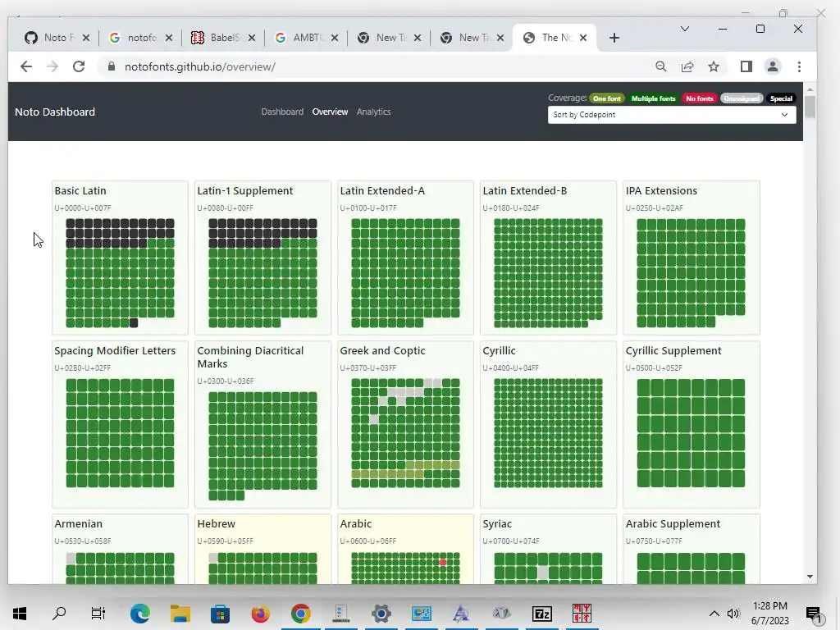The height and width of the screenshot is (630, 840).
Task: Open Chrome three-dot menu
Action: pyautogui.click(x=799, y=66)
